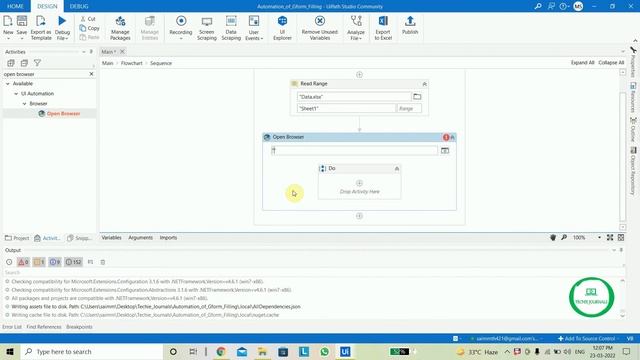Collapse the Do sequence
The height and width of the screenshot is (360, 640).
(396, 169)
